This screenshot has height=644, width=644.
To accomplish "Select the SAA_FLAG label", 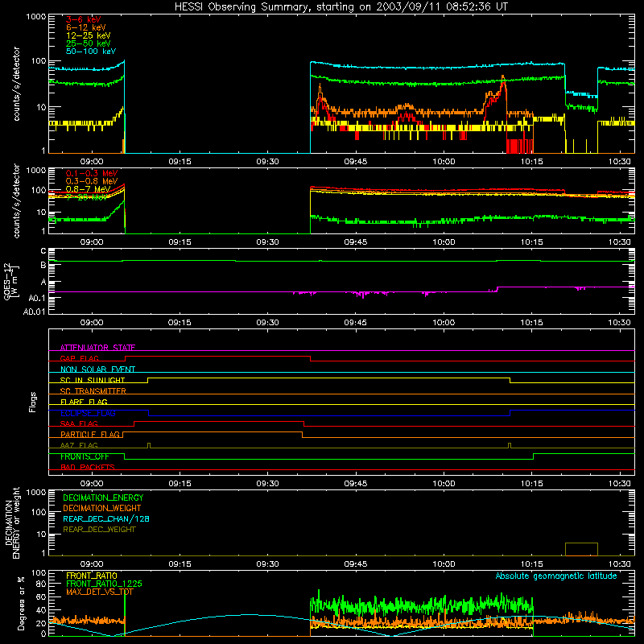I will pyautogui.click(x=79, y=423).
